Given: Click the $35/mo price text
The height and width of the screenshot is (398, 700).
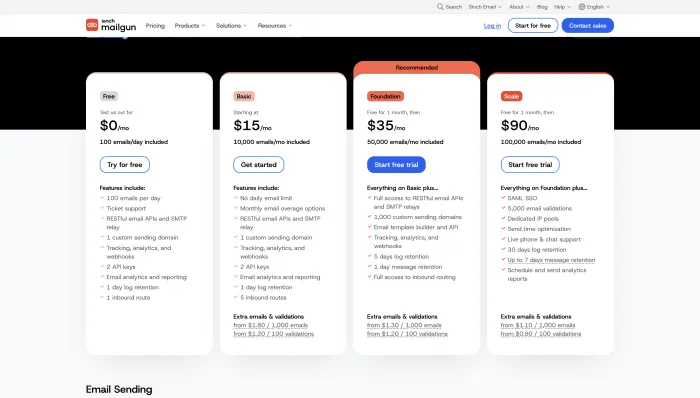Looking at the screenshot, I should [386, 126].
